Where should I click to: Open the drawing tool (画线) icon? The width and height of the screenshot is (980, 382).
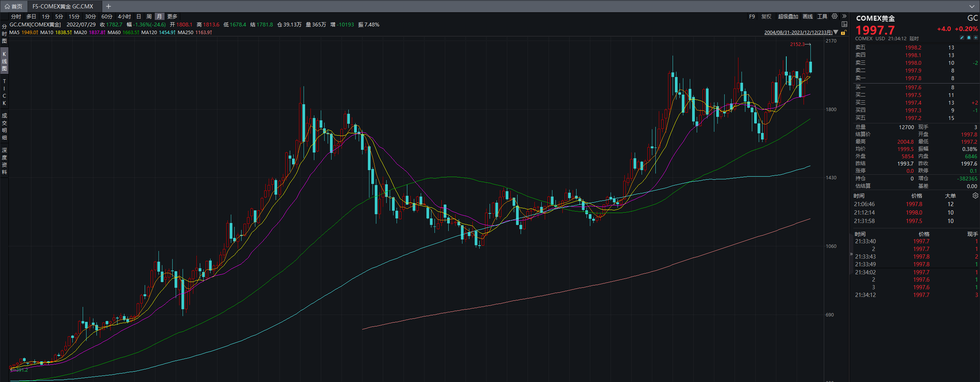808,16
